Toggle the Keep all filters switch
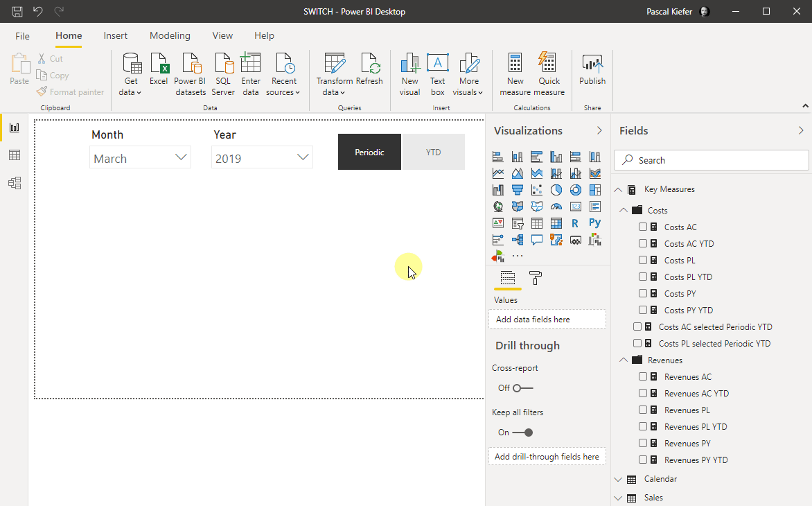812x506 pixels. click(522, 433)
